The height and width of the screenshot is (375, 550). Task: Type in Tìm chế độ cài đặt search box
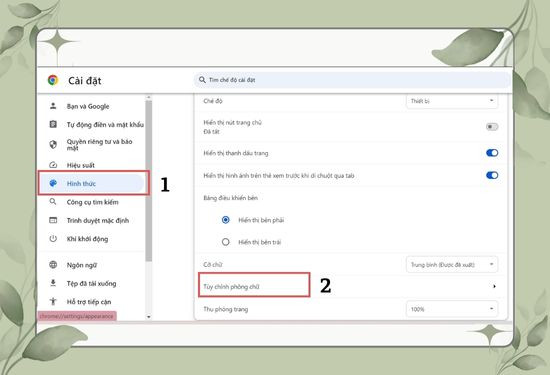click(352, 80)
